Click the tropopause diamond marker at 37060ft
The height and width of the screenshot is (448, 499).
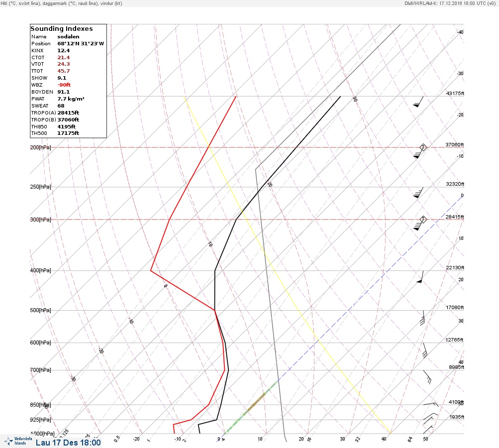pos(423,147)
